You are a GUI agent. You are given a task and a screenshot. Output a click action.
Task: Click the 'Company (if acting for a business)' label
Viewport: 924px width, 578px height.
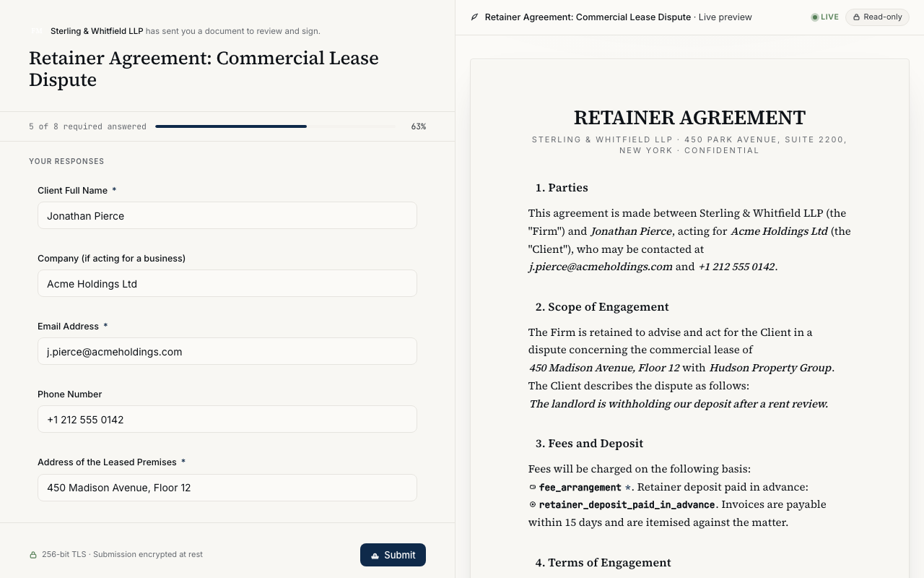pos(111,258)
